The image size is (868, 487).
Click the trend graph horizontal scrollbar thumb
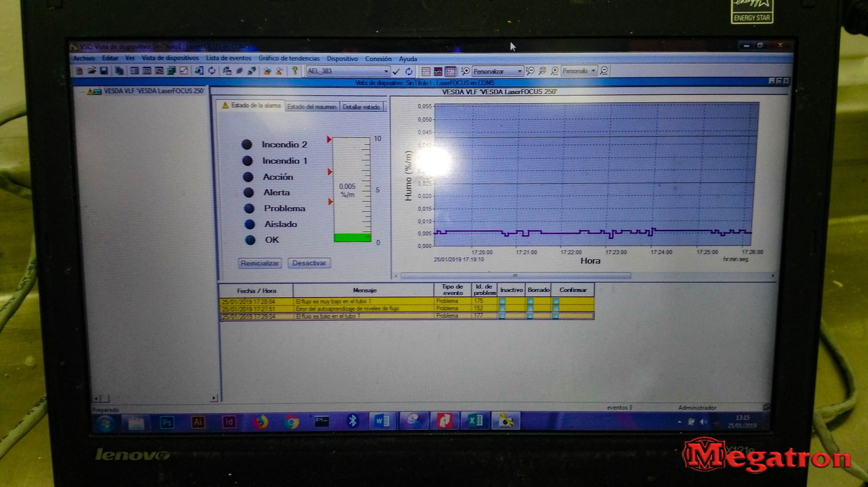(x=515, y=276)
